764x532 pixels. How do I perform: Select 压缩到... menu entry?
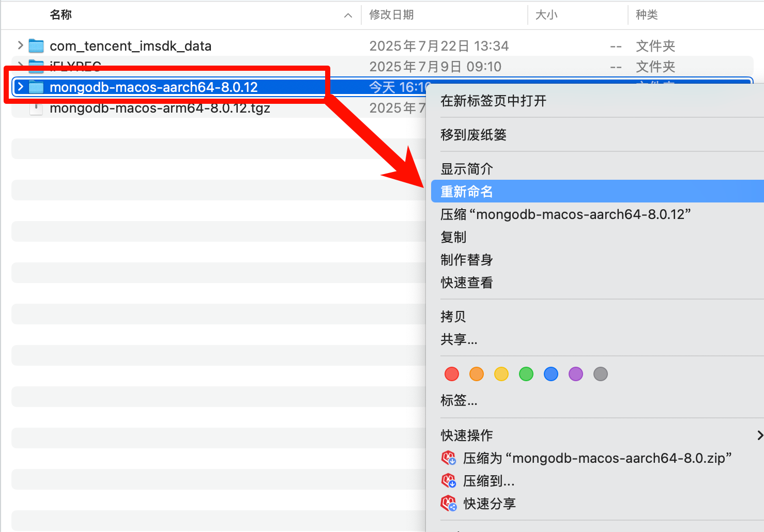(489, 481)
